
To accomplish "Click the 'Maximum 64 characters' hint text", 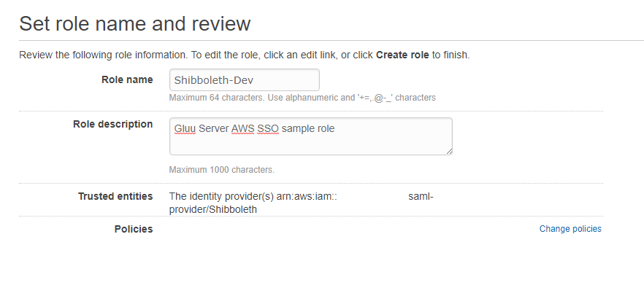I will click(302, 98).
